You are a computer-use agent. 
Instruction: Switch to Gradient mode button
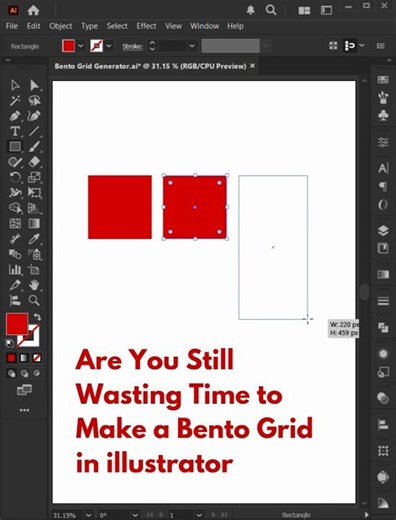(x=24, y=358)
